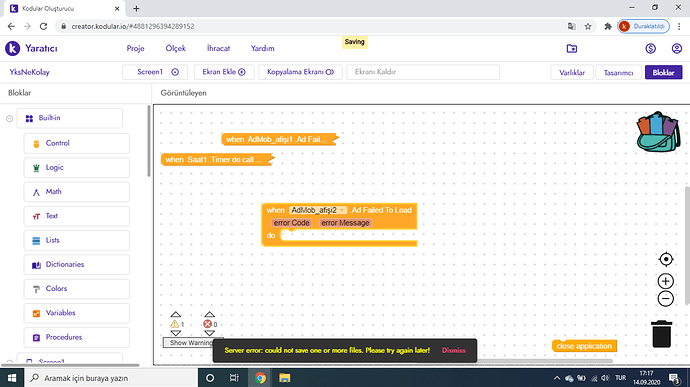Center the workspace with the target icon
Viewport: 690px width, 387px height.
[666, 259]
